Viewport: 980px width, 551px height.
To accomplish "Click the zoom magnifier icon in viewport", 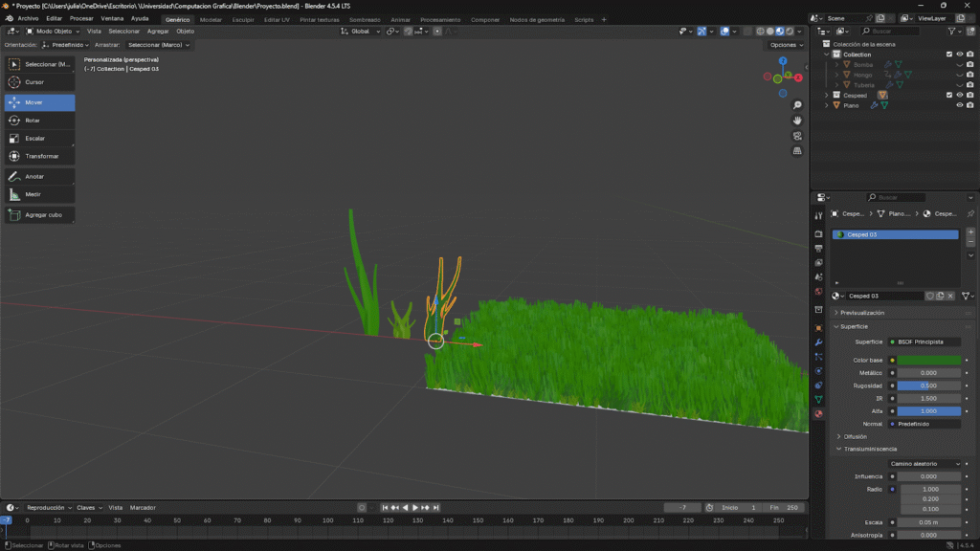I will [797, 104].
